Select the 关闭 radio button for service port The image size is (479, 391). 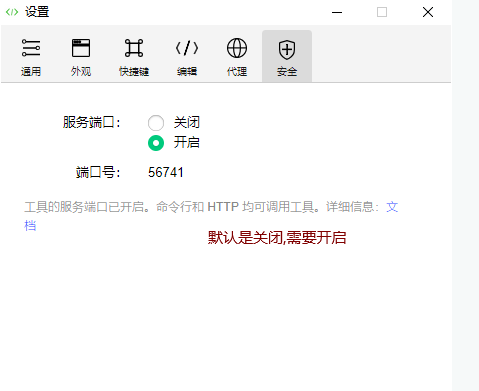156,123
